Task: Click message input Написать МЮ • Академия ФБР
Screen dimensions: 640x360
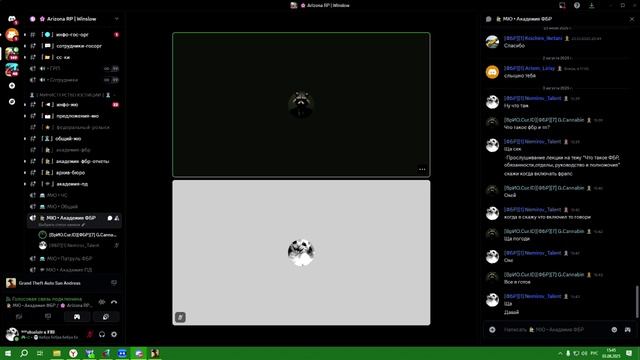Action: tap(555, 330)
